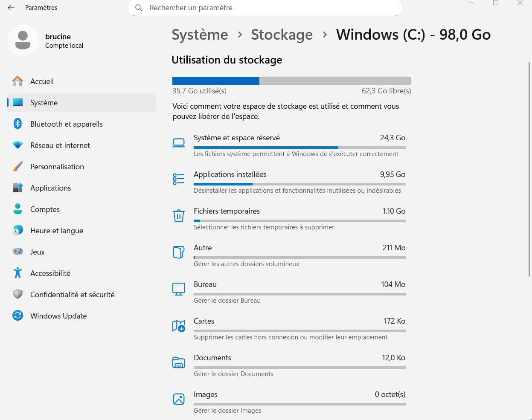The image size is (532, 420).
Task: Click the Heure et langue globe icon
Action: pos(17,230)
